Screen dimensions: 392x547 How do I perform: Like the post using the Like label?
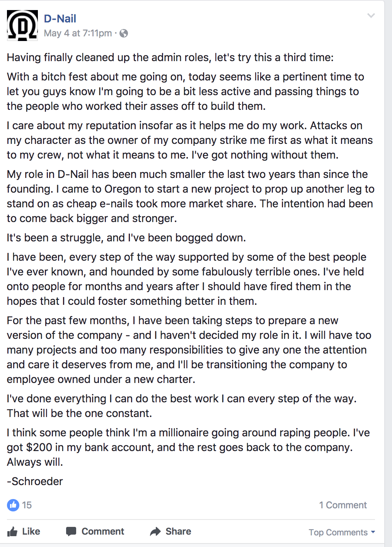point(31,532)
